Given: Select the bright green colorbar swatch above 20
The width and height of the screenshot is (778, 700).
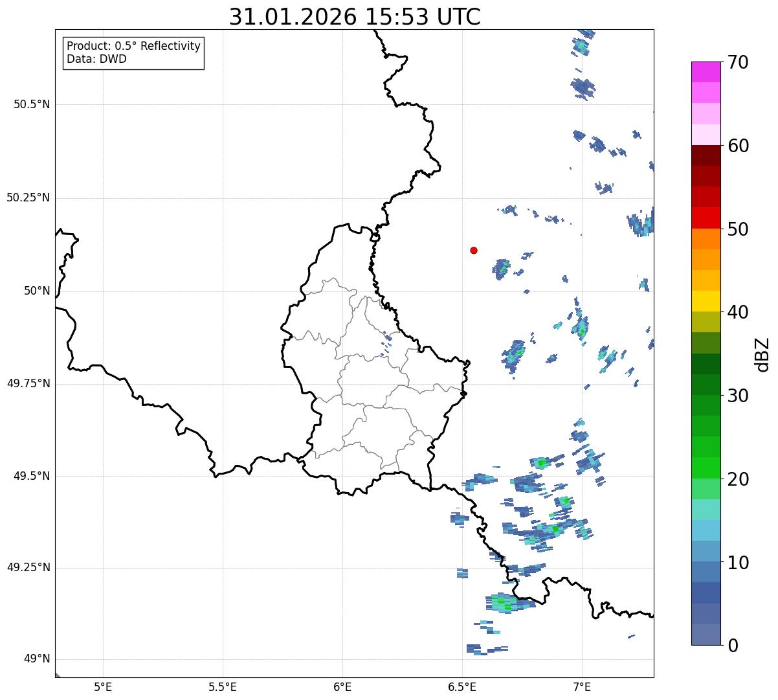Looking at the screenshot, I should click(x=706, y=468).
